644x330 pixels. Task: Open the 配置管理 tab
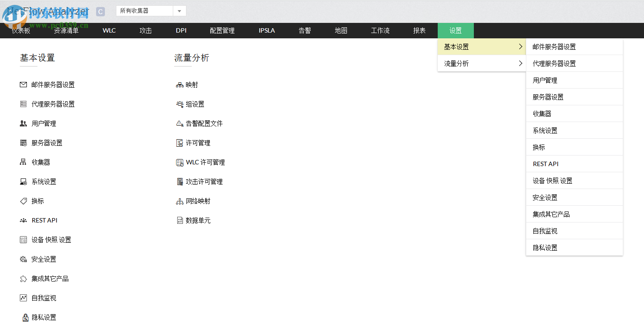(222, 30)
